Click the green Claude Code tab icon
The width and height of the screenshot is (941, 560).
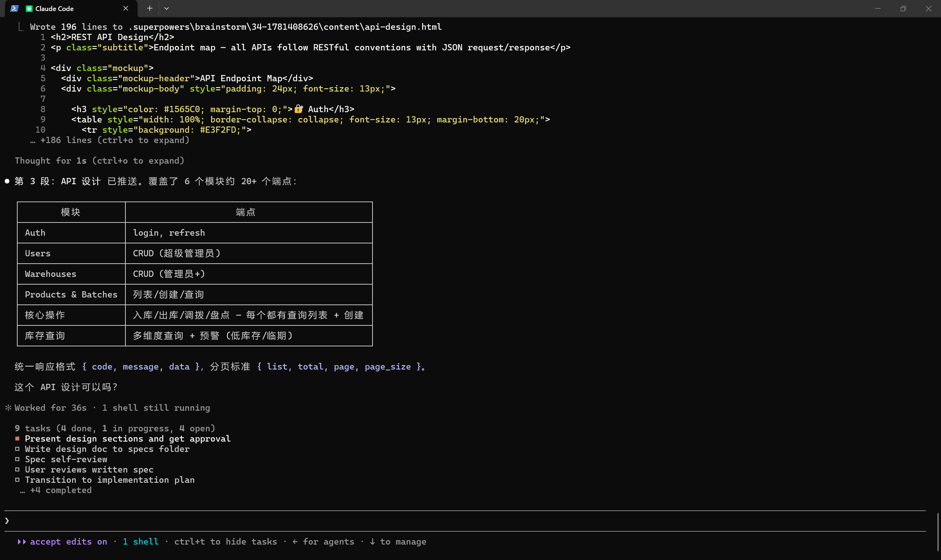tap(29, 8)
